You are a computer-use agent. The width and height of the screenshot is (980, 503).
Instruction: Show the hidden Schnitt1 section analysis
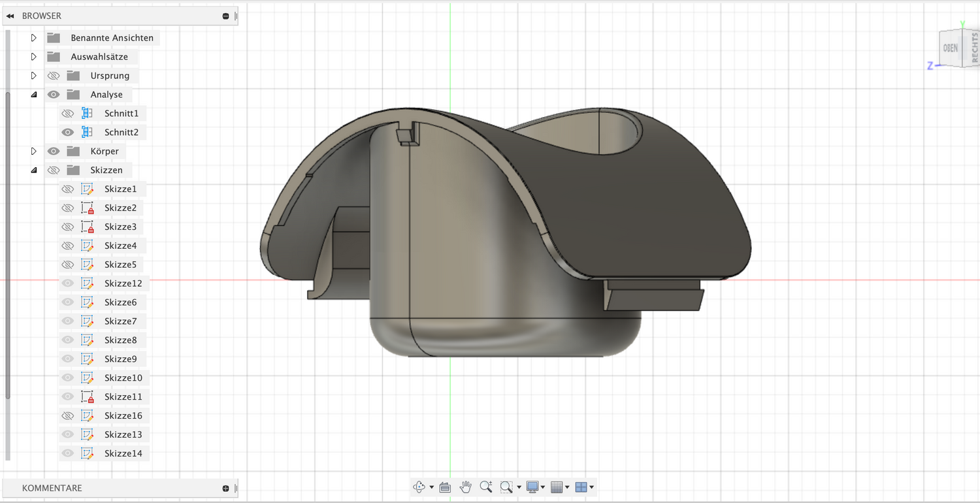[67, 114]
